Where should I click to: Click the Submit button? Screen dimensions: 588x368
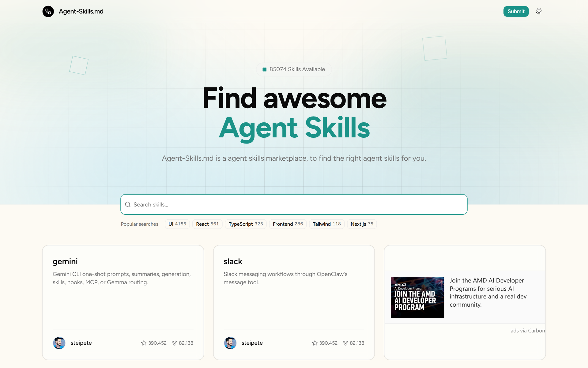[x=516, y=11]
